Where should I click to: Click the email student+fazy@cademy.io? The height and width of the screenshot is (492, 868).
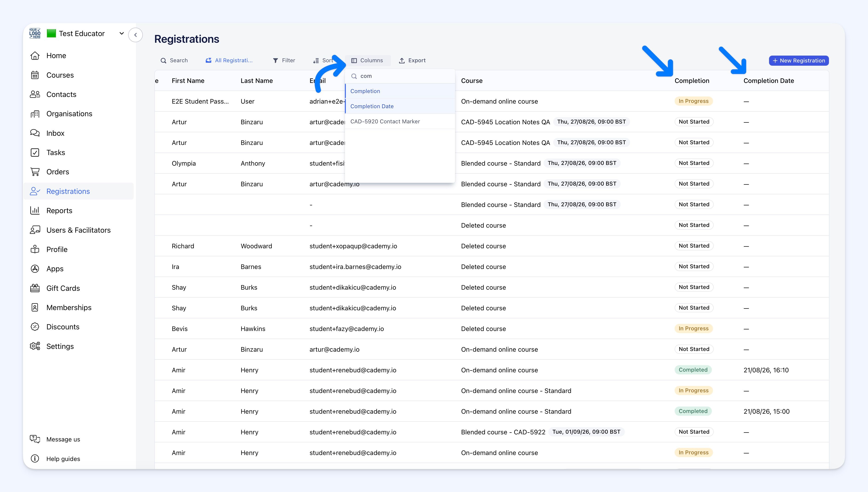pos(347,329)
